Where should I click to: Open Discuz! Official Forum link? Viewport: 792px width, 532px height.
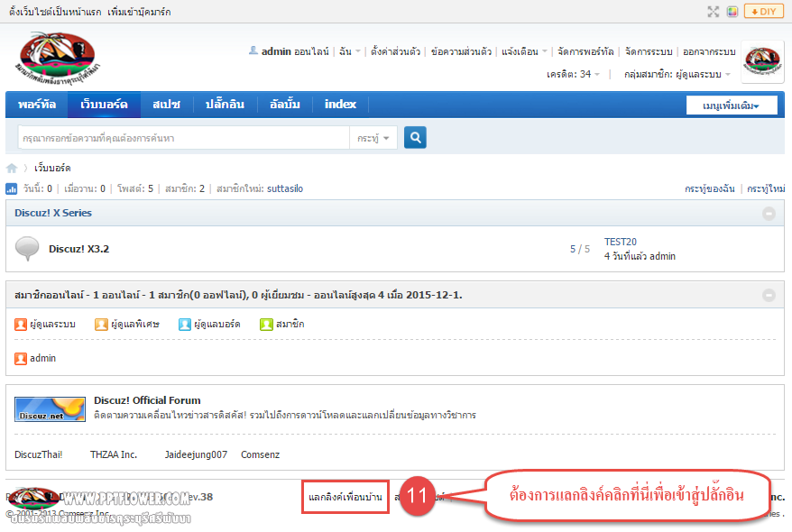[x=147, y=400]
